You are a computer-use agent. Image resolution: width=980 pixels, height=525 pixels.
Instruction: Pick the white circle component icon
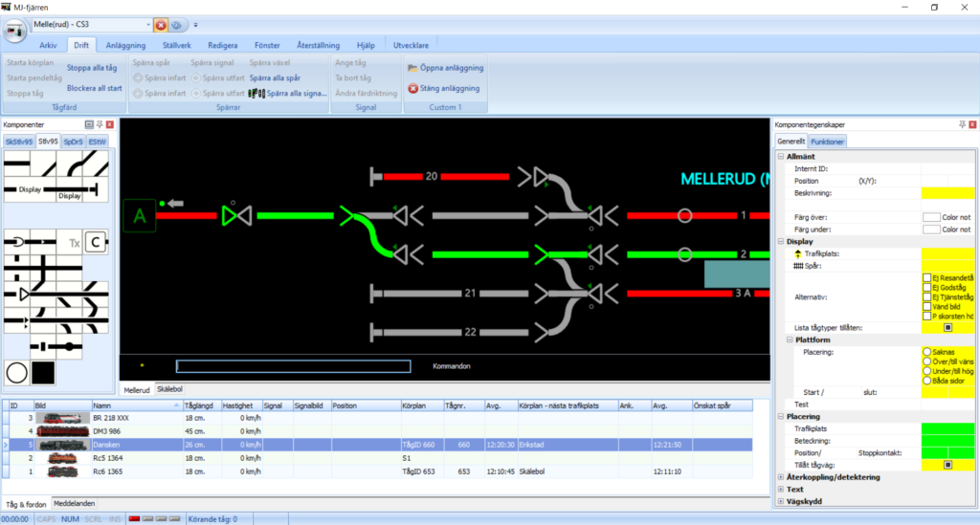[x=16, y=371]
